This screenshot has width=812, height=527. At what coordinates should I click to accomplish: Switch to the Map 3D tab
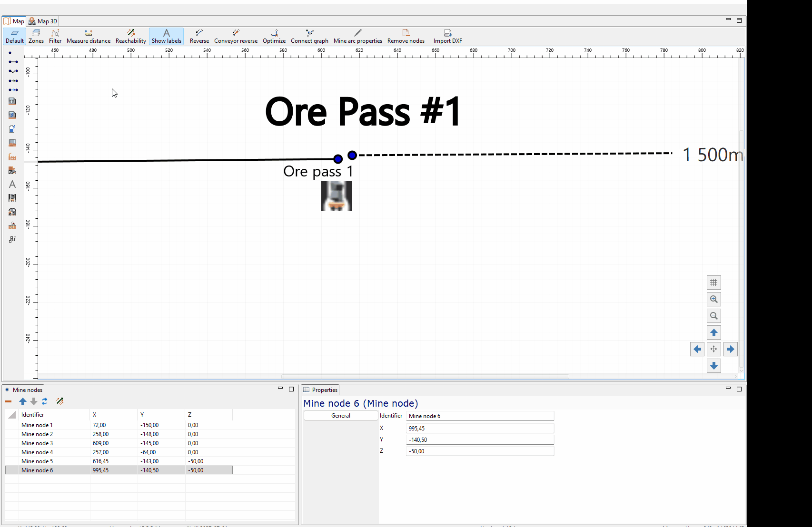click(43, 21)
